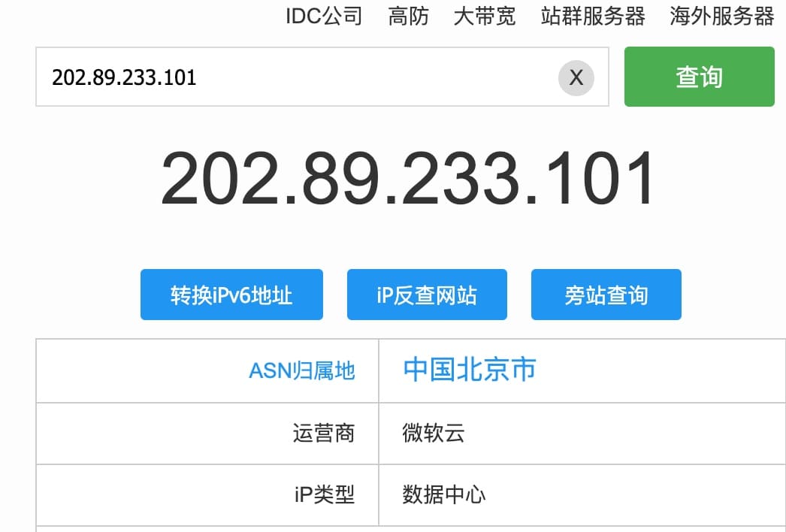Start a 旁站查询 search

coord(606,295)
